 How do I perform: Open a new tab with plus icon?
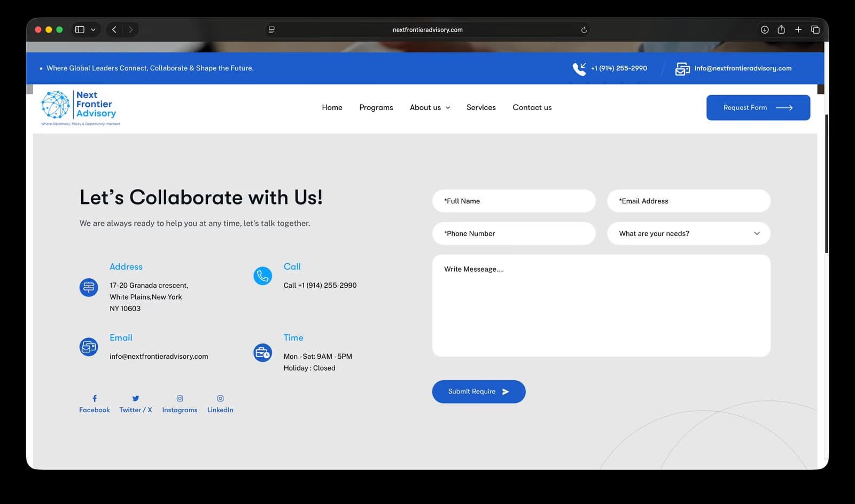tap(798, 30)
